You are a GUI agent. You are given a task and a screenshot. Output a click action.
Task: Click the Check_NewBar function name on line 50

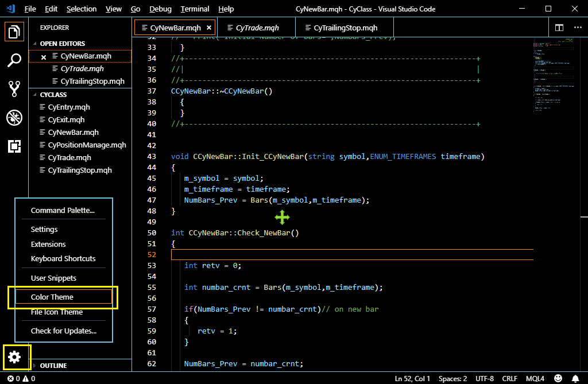point(264,233)
